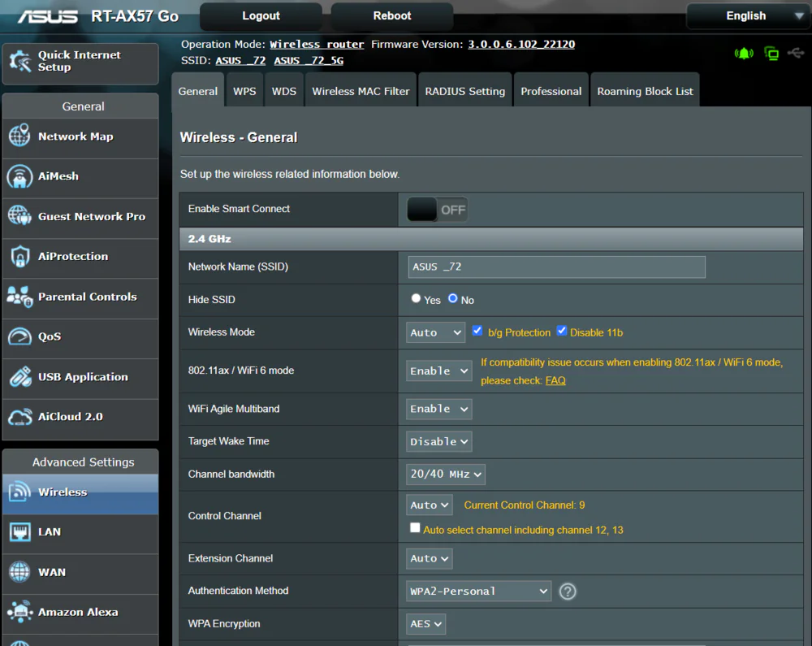
Task: Click the Authentication Method help question icon
Action: tap(568, 591)
